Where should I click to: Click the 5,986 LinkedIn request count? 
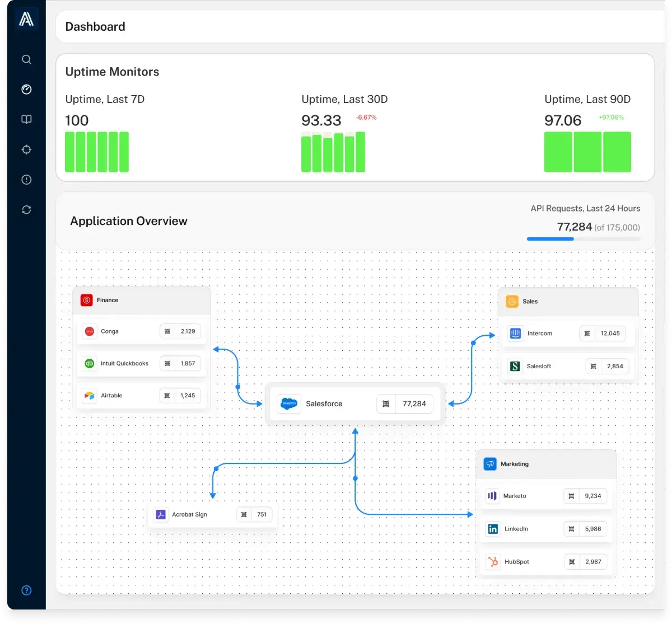593,529
